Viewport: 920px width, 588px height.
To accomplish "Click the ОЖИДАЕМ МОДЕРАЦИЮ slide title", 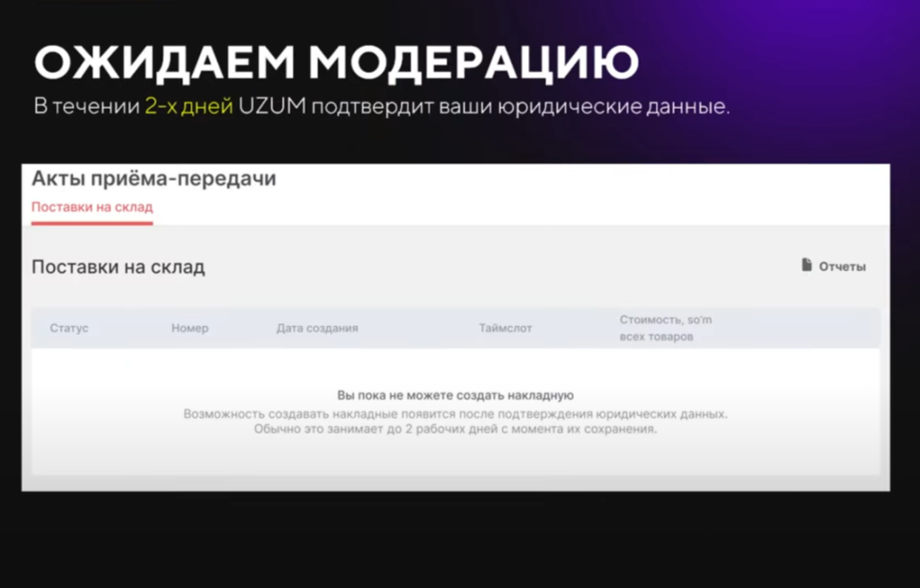I will tap(337, 62).
